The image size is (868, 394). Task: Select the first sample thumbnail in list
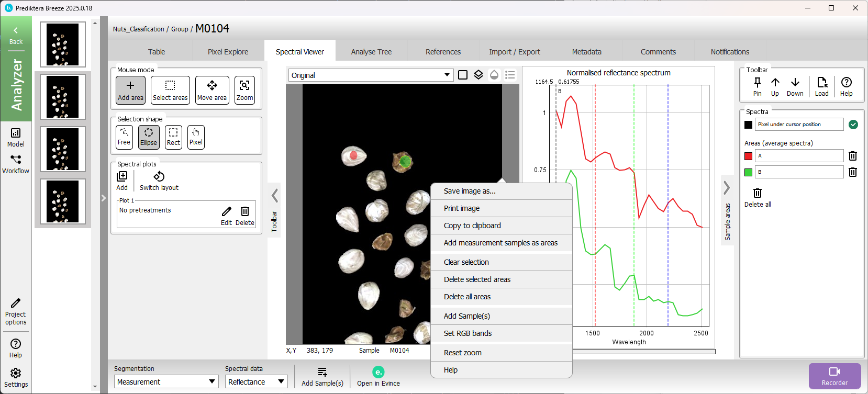63,44
